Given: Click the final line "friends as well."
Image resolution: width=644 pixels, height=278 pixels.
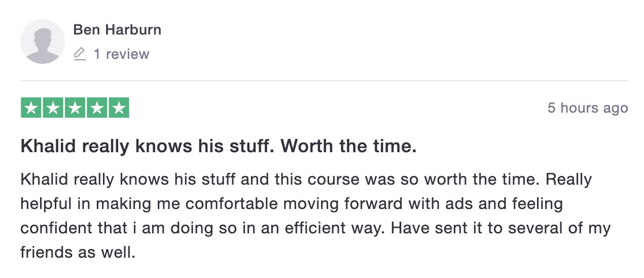Looking at the screenshot, I should click(78, 252).
